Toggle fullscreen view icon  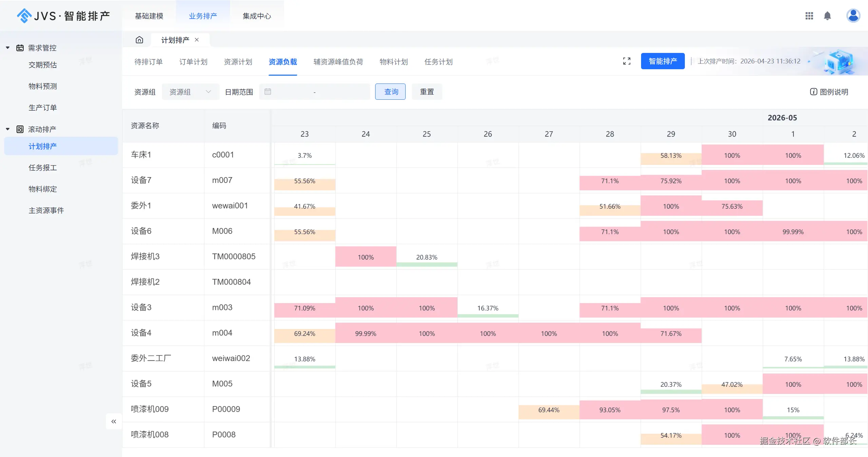[626, 61]
